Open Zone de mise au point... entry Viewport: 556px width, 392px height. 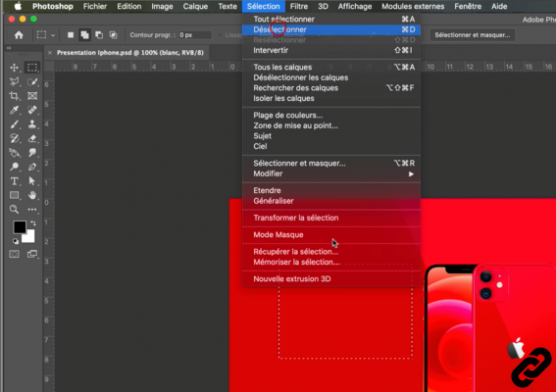pyautogui.click(x=331, y=125)
